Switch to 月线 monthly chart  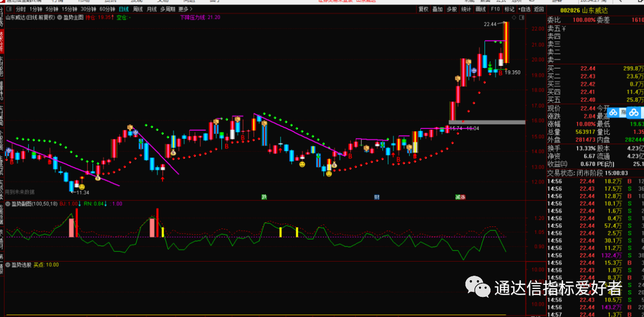tap(151, 9)
